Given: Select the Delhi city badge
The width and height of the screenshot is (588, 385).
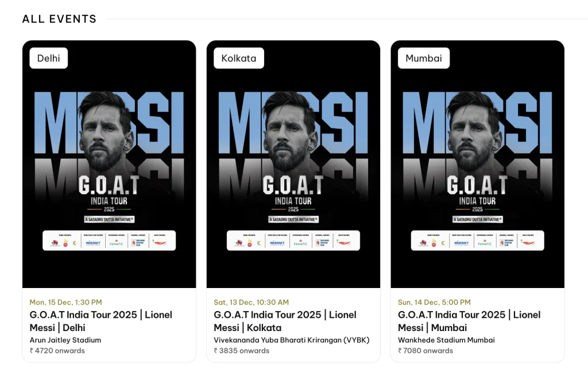Looking at the screenshot, I should (x=49, y=57).
